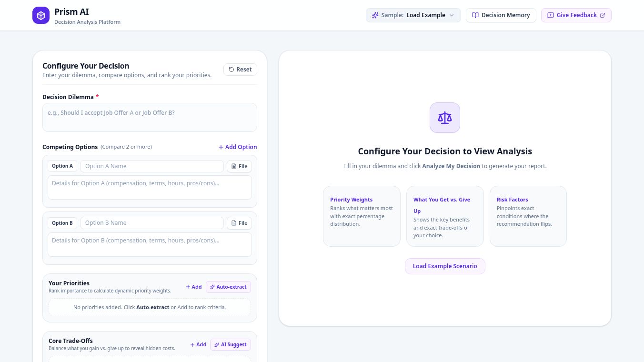
Task: Add another competing option
Action: coord(238,147)
